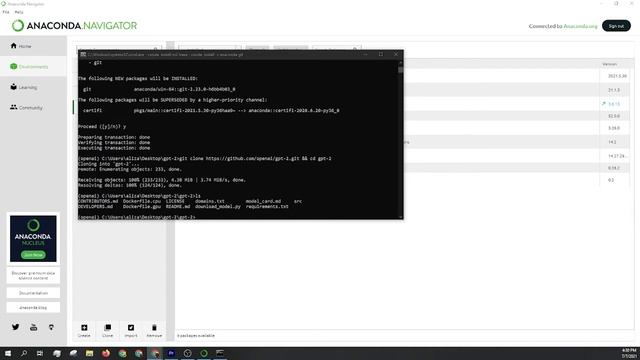640x360 pixels.
Task: Open Windows taskbar search
Action: coord(24,353)
